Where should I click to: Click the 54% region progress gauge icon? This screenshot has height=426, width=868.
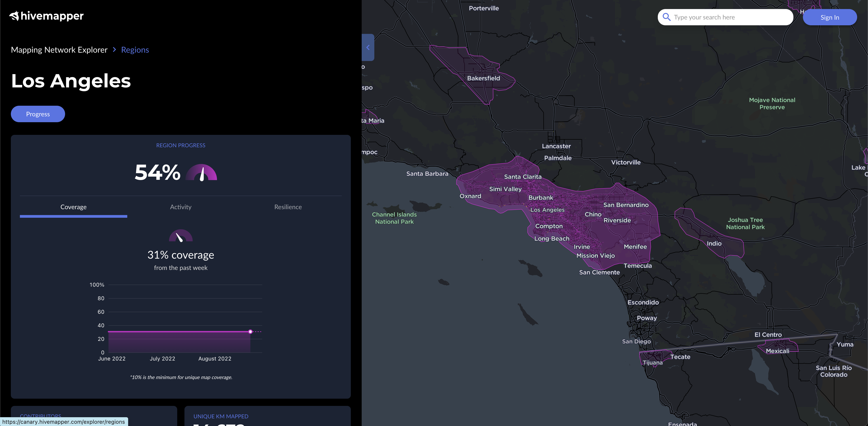click(x=201, y=173)
